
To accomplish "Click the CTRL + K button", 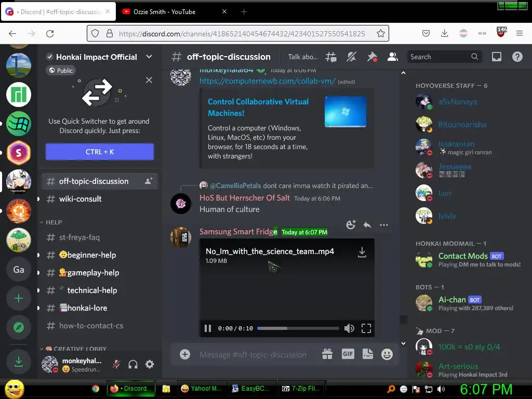I will 100,152.
